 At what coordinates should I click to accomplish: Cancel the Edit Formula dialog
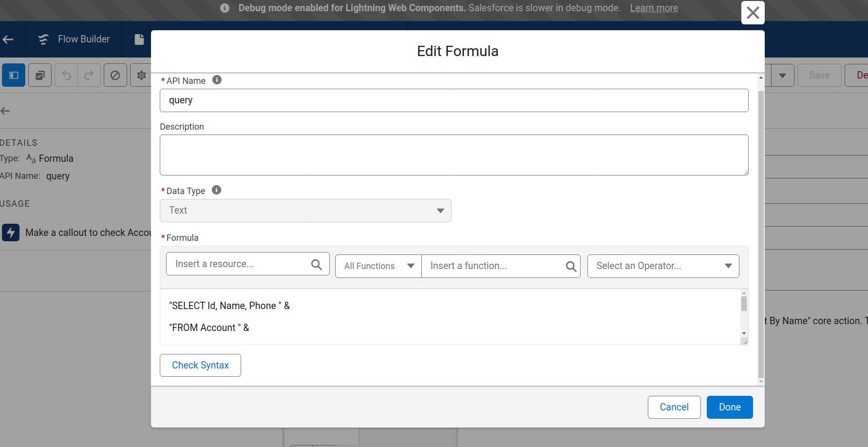[674, 407]
